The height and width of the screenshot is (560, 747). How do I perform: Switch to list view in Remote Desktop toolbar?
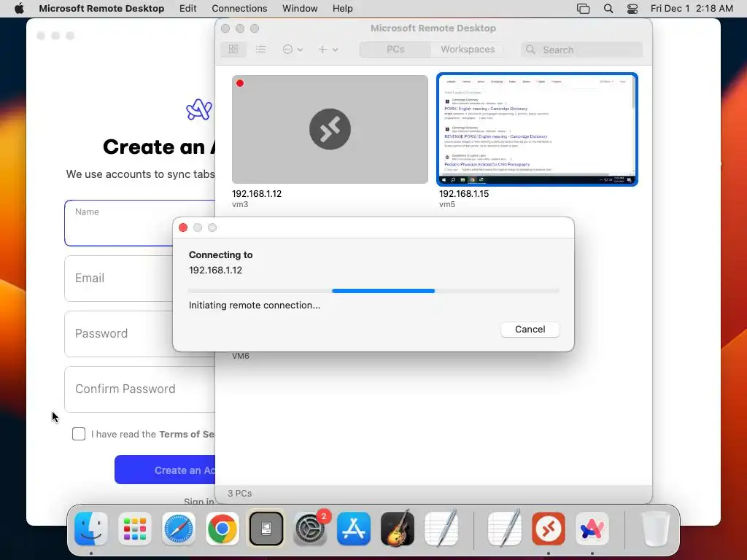coord(260,49)
